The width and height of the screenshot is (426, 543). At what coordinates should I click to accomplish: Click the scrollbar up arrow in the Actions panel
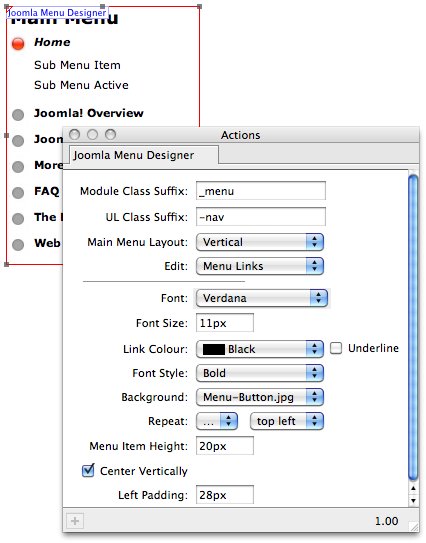coord(413,488)
